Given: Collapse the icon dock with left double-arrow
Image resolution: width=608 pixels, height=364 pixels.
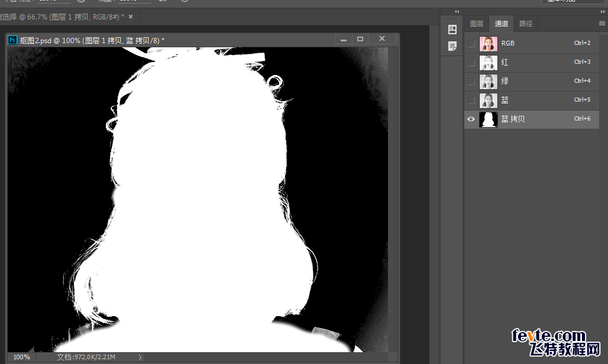Looking at the screenshot, I should [457, 12].
